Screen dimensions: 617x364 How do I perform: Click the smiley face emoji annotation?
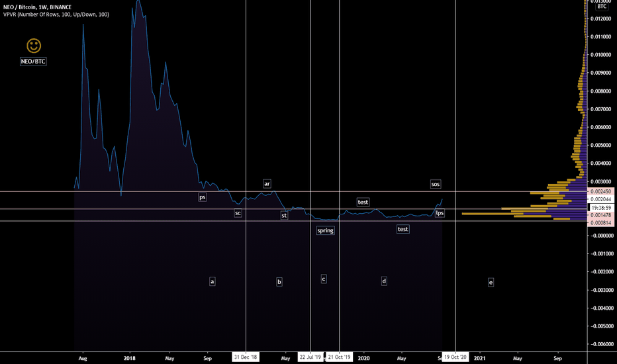[34, 46]
